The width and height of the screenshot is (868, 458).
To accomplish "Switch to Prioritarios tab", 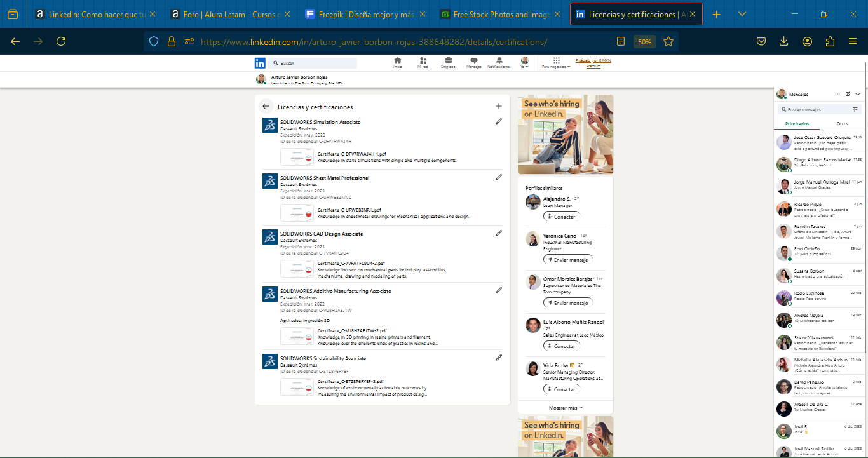I will click(797, 124).
